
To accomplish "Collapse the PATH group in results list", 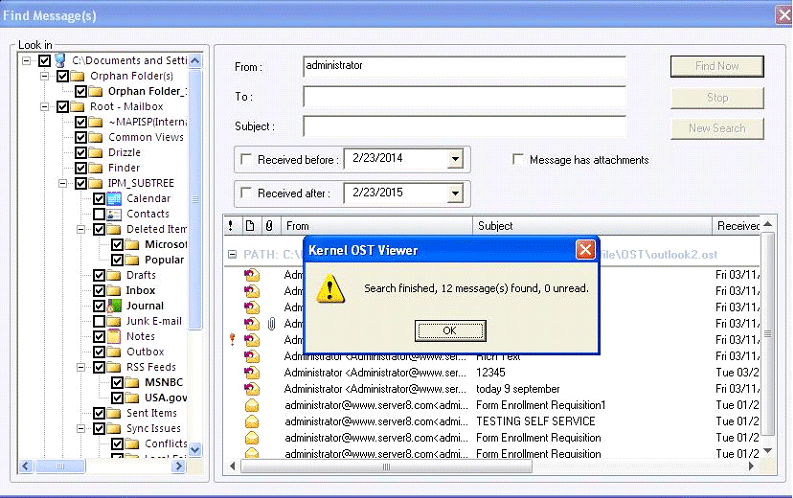I will point(232,254).
